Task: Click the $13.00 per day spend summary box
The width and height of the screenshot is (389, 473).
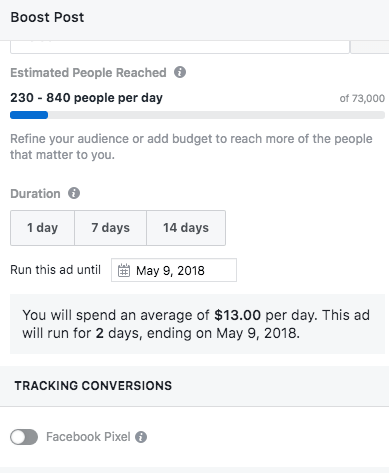Action: [197, 324]
